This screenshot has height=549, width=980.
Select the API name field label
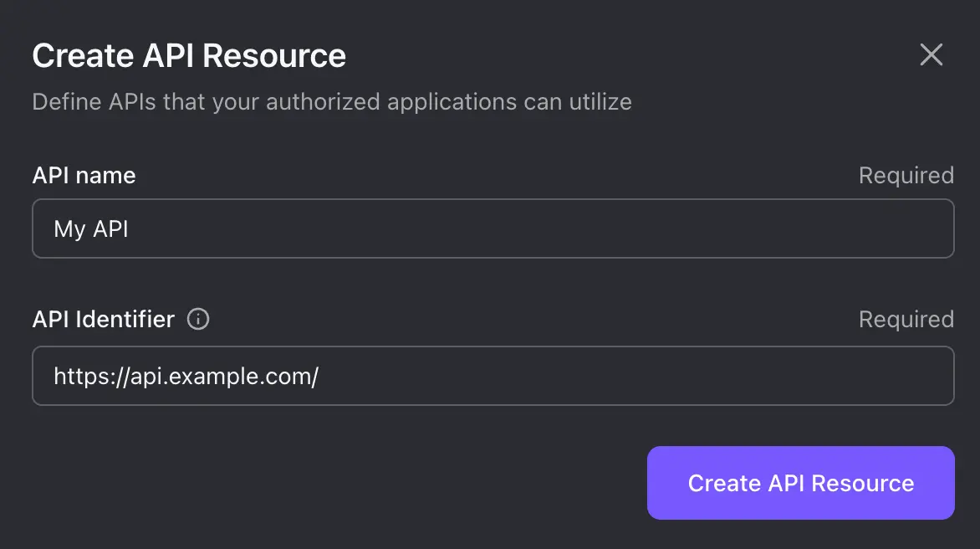click(x=84, y=175)
